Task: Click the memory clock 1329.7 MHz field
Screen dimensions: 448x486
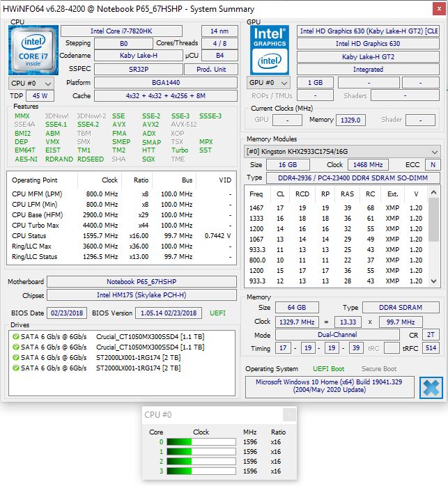Action: pyautogui.click(x=297, y=322)
